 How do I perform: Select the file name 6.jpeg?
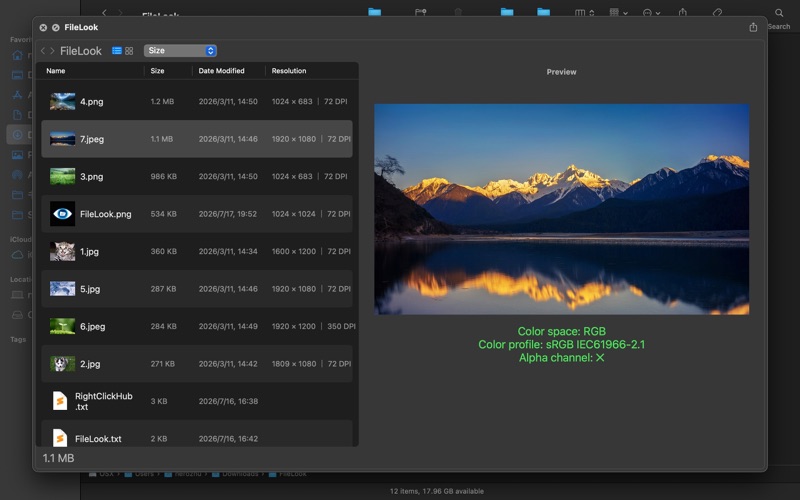coord(92,327)
